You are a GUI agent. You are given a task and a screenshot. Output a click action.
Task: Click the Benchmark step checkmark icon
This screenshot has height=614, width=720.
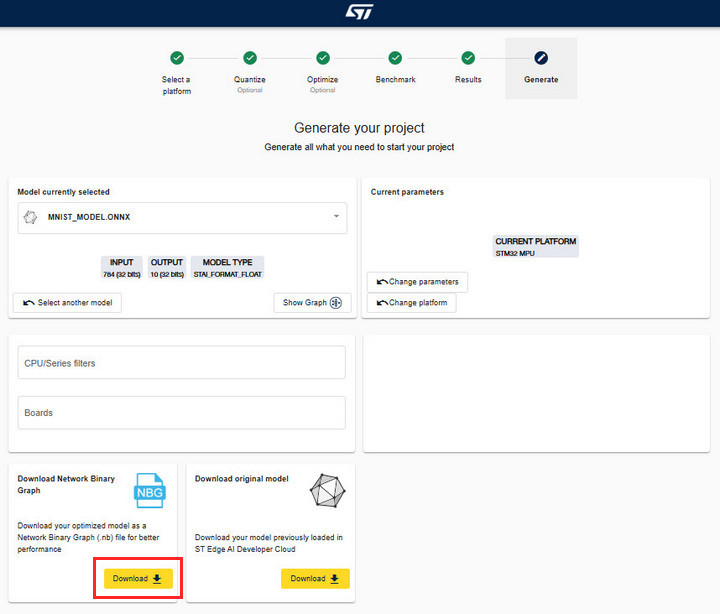click(x=395, y=58)
